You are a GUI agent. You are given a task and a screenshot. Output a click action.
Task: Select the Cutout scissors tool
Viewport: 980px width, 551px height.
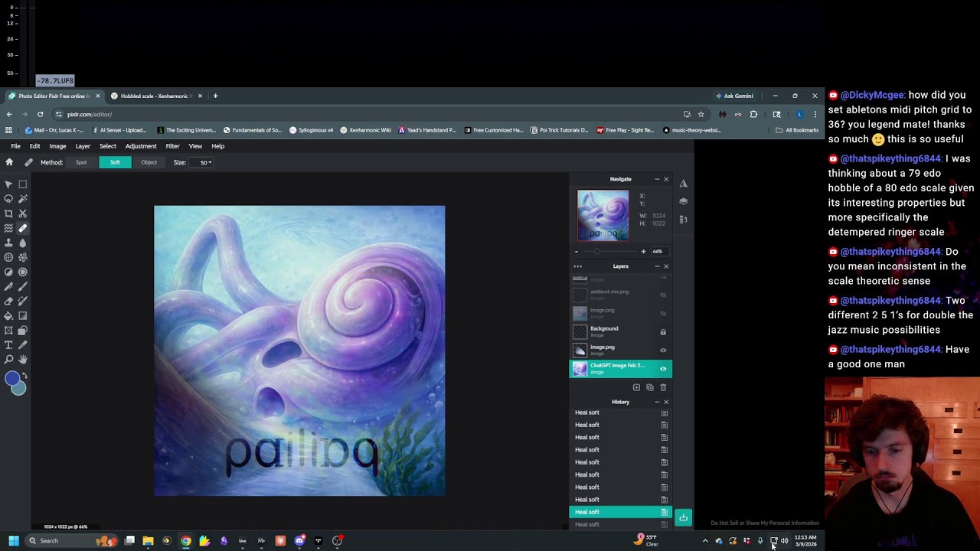[23, 214]
